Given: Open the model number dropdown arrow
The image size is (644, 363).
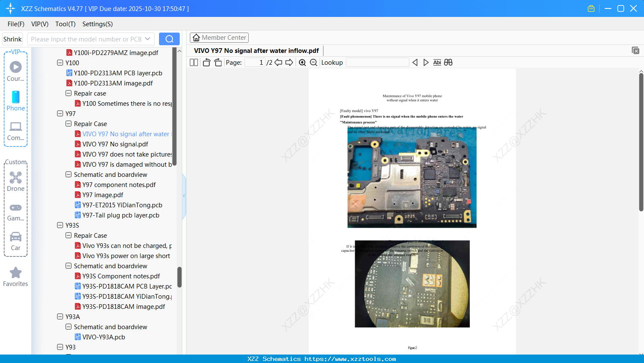Looking at the screenshot, I should (148, 39).
